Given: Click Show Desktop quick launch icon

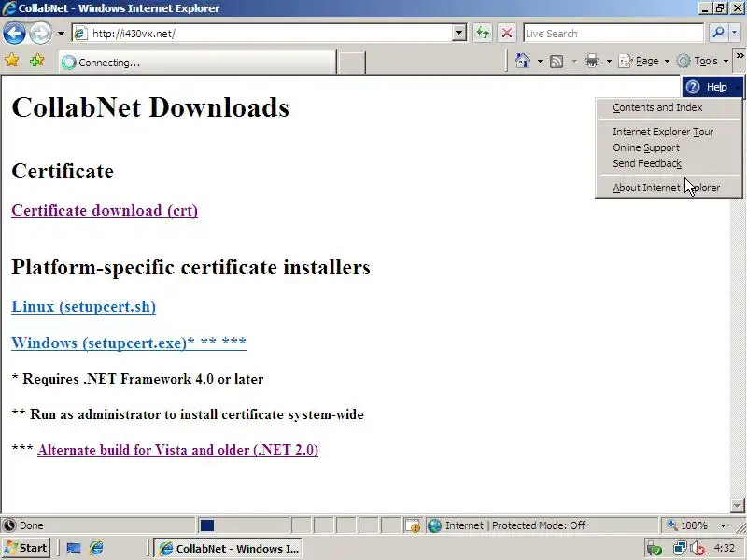Looking at the screenshot, I should [x=74, y=549].
